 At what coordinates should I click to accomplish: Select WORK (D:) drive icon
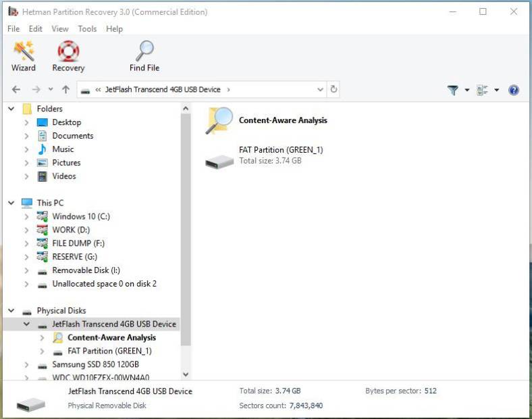(43, 230)
